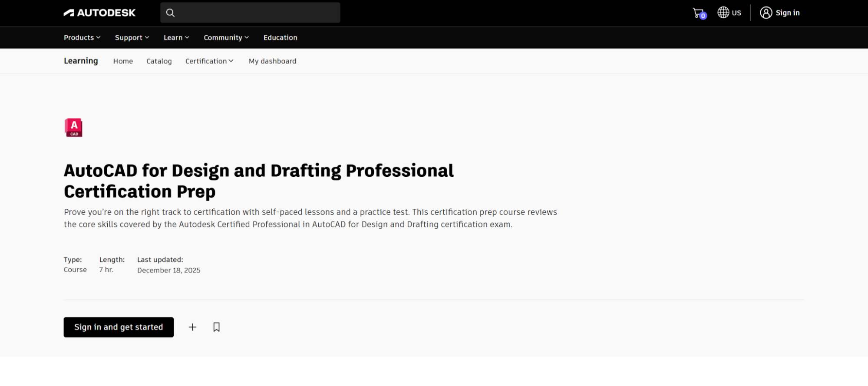Image resolution: width=868 pixels, height=386 pixels.
Task: Click the globe region icon
Action: (723, 13)
